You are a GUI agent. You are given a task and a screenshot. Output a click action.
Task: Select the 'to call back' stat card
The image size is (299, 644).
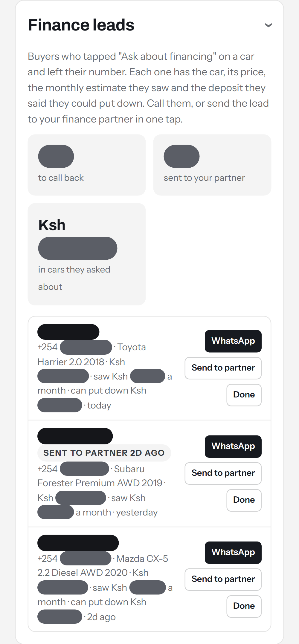(x=87, y=165)
